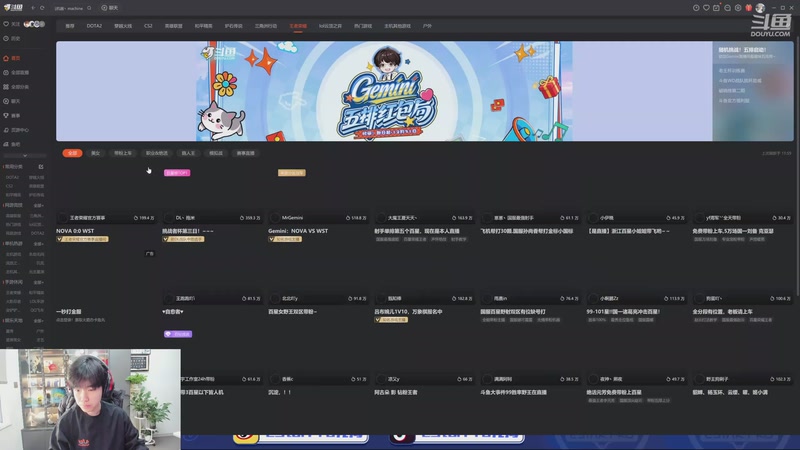Open the trophy 赛事 sidebar item
Screen dimensions: 800x450
(12, 115)
